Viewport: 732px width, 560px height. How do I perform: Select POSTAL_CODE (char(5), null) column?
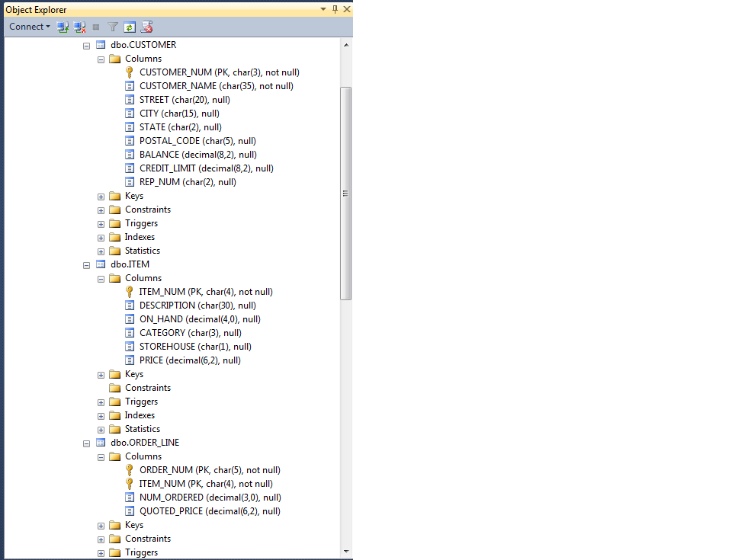pos(197,141)
